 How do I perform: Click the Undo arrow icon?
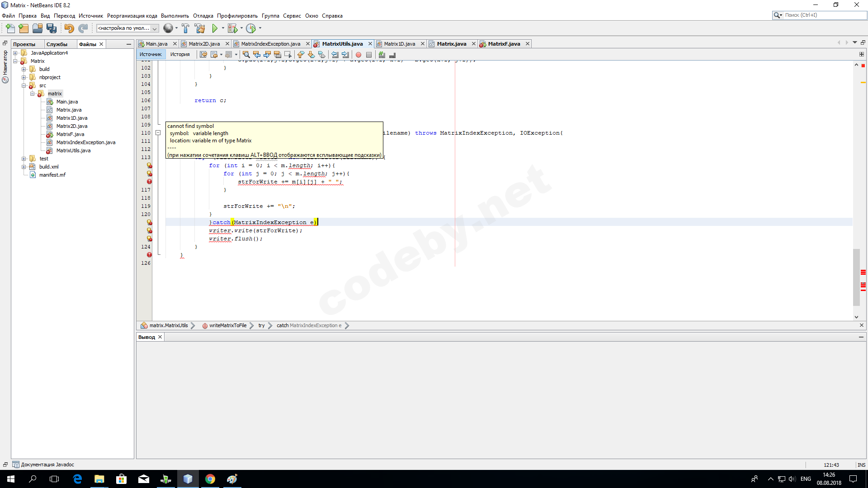click(x=69, y=28)
